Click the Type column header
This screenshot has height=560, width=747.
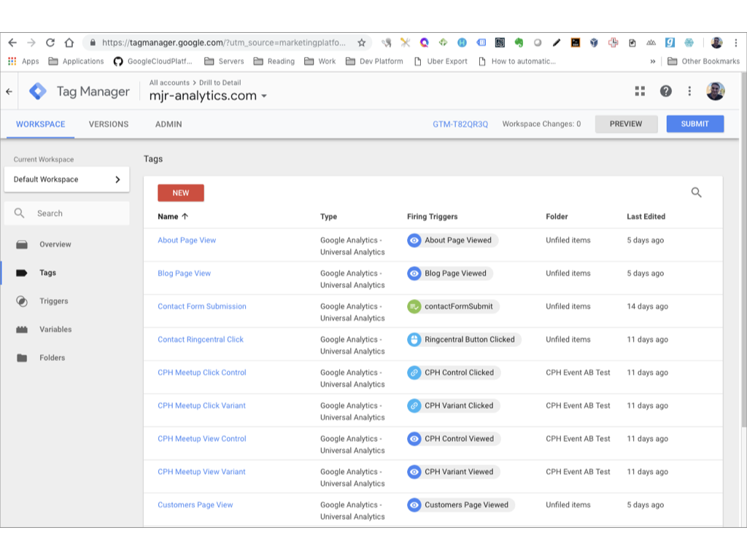(x=329, y=216)
